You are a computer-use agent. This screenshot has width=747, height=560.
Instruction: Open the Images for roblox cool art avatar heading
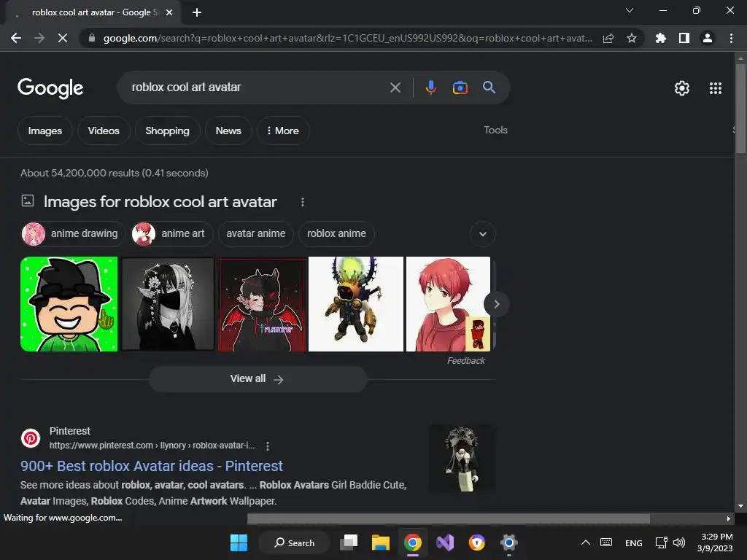(x=160, y=202)
